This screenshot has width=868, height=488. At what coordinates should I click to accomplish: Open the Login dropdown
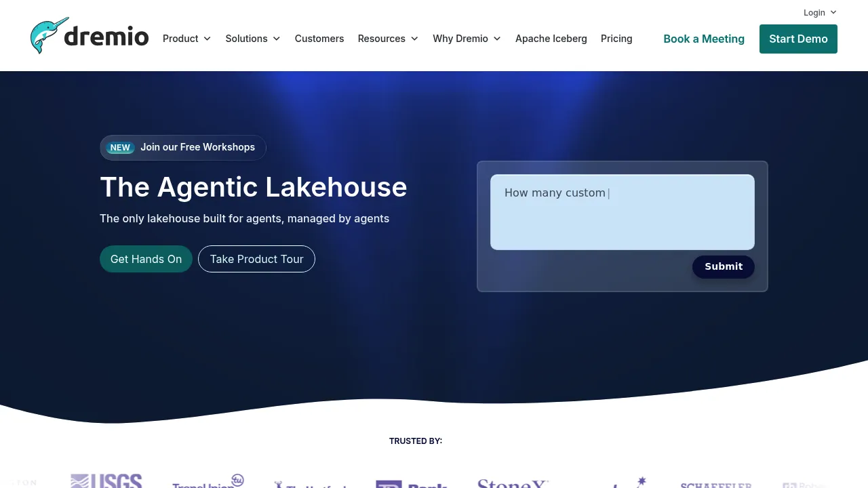820,12
